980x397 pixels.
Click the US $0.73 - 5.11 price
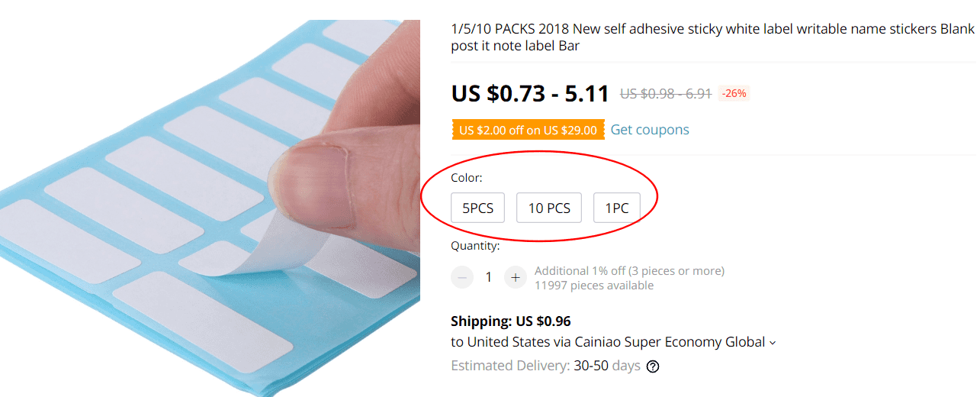tap(530, 93)
